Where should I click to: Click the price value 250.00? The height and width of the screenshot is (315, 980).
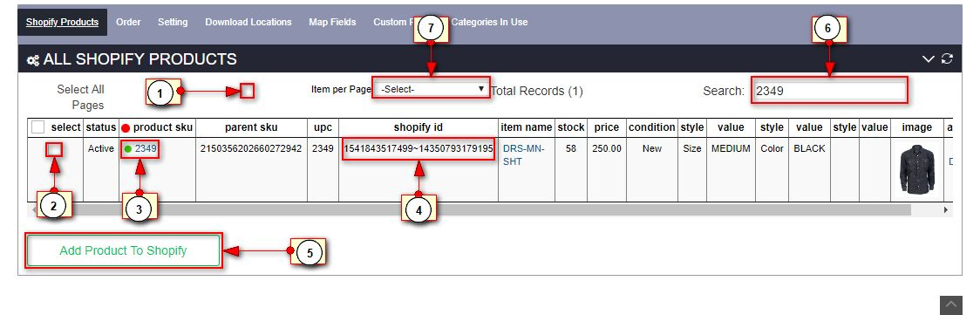[607, 148]
